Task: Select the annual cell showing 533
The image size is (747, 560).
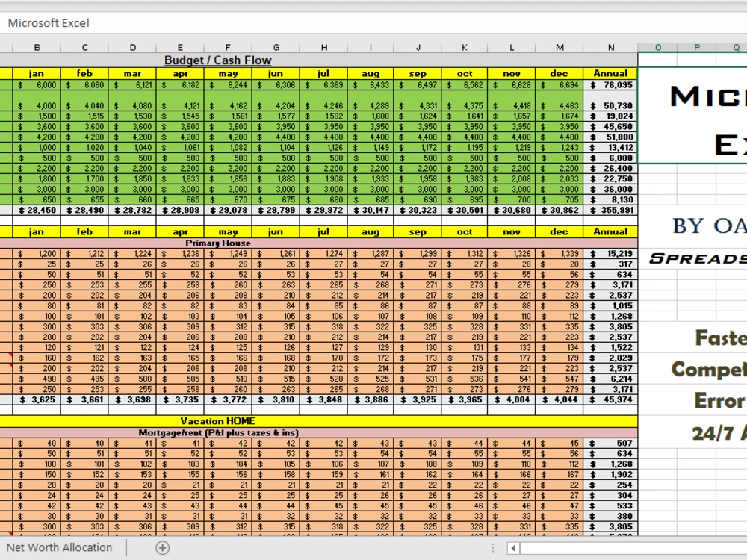Action: [x=611, y=505]
